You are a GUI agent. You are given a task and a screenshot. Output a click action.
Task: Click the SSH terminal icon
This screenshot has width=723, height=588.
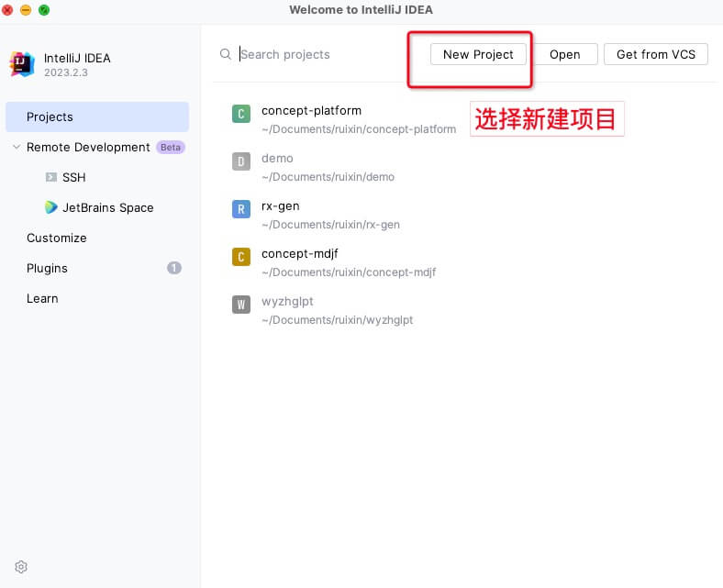tap(51, 177)
